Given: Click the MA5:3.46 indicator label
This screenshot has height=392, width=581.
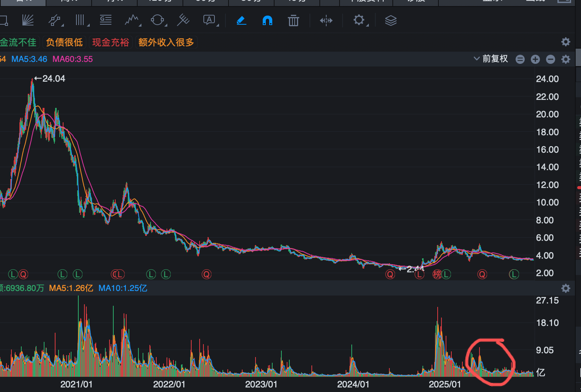Looking at the screenshot, I should pyautogui.click(x=29, y=59).
